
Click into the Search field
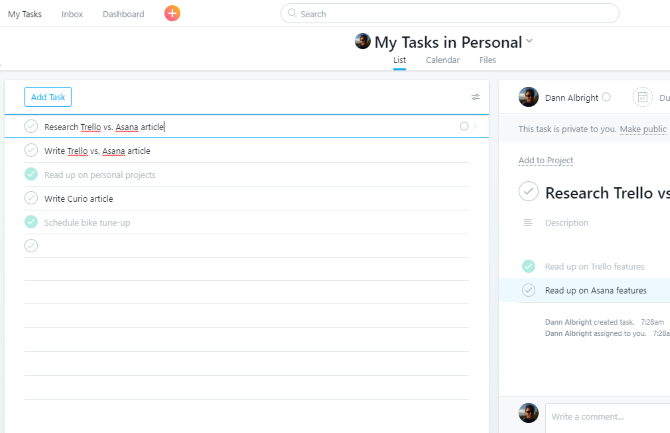click(x=450, y=14)
